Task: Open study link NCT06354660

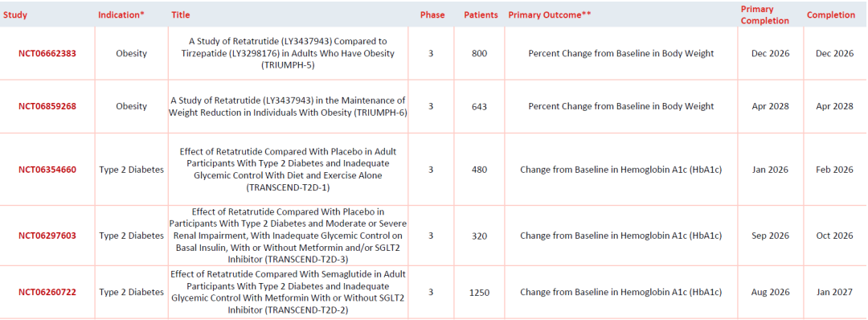Action: coord(47,170)
